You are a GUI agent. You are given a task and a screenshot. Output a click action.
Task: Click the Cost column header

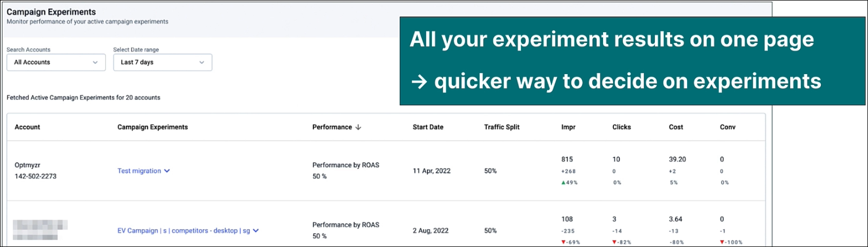coord(675,127)
